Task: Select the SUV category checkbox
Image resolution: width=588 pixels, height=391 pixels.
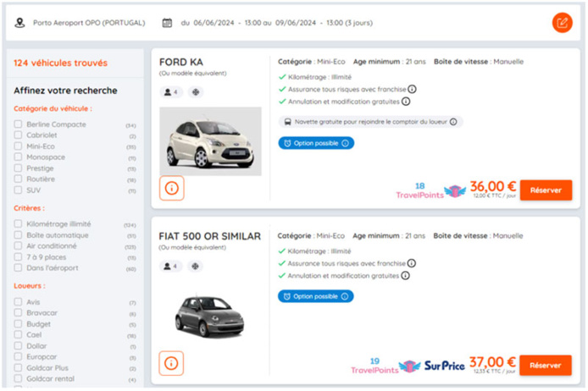Action: 18,190
